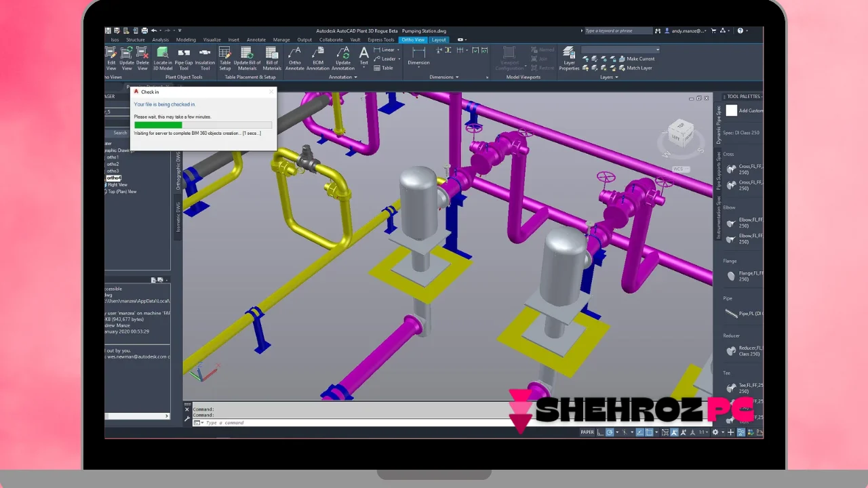The height and width of the screenshot is (488, 868).
Task: Expand the Layers panel dropdown
Action: [x=609, y=77]
